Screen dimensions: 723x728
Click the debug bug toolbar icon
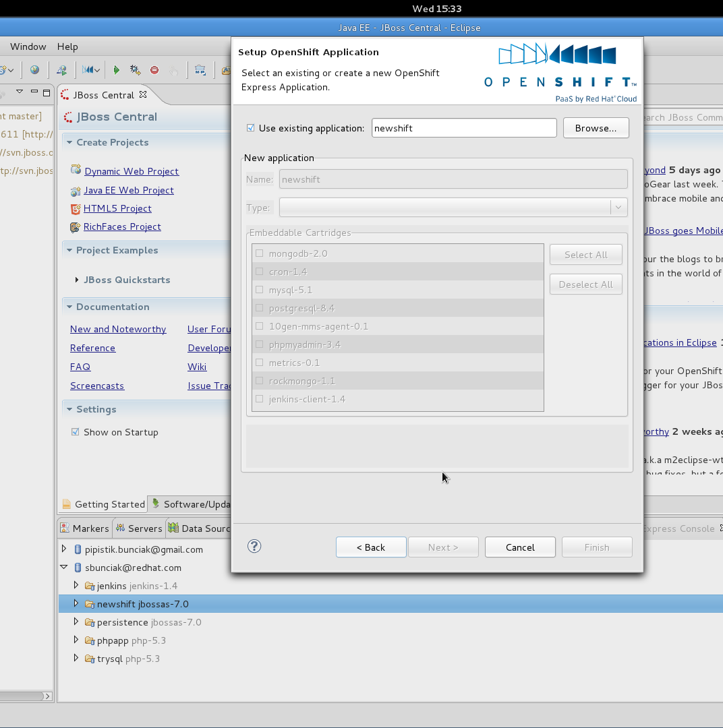(x=135, y=69)
